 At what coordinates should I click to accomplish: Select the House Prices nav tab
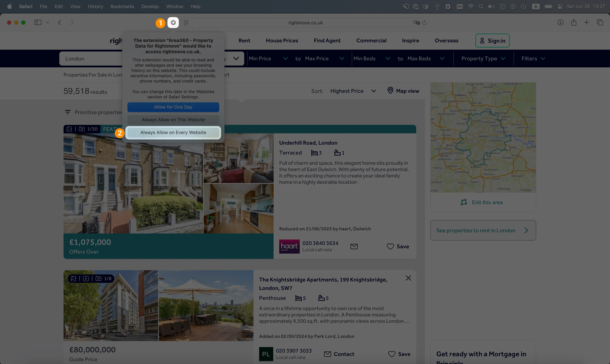[282, 40]
